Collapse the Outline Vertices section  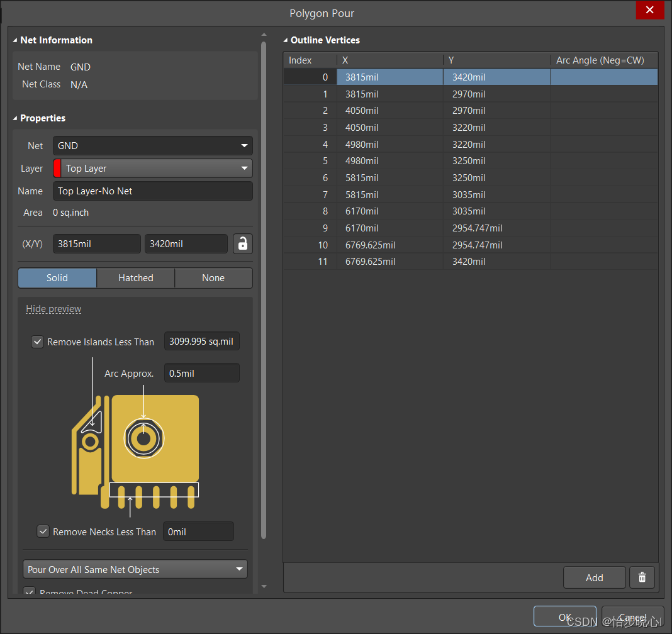pos(286,40)
